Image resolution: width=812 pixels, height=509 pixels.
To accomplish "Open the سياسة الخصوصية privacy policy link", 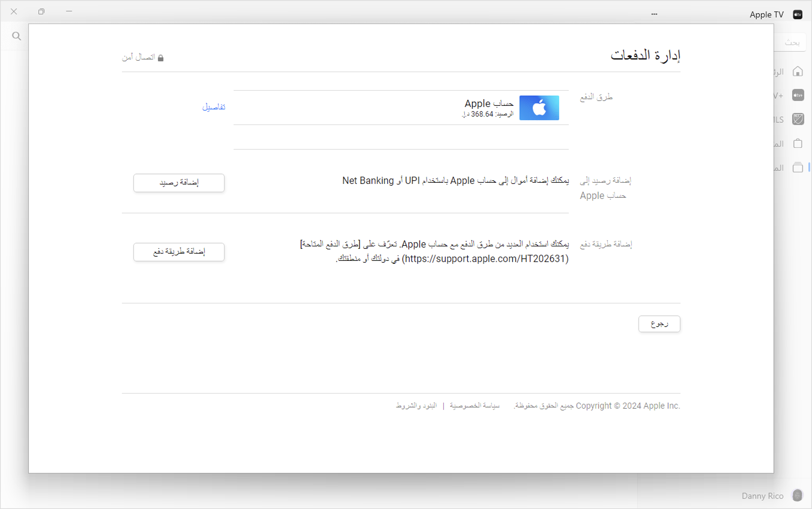I will pyautogui.click(x=475, y=406).
